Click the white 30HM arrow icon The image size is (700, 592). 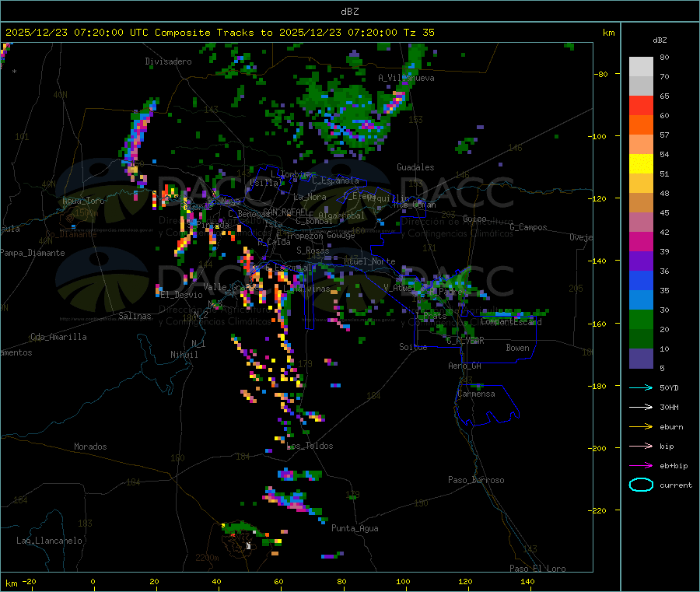pos(641,407)
